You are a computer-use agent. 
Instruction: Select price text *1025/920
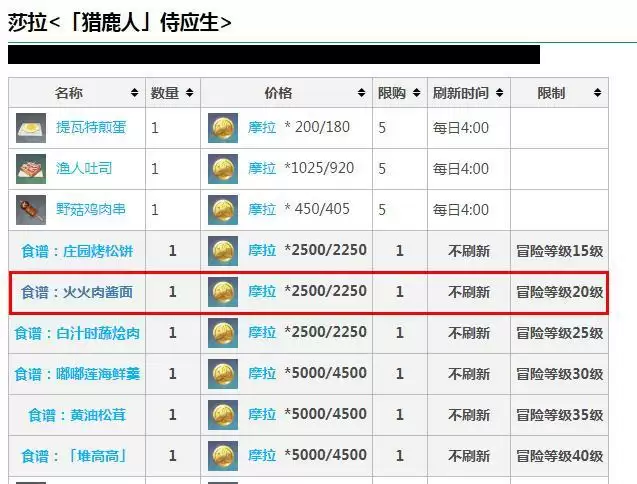[x=319, y=168]
